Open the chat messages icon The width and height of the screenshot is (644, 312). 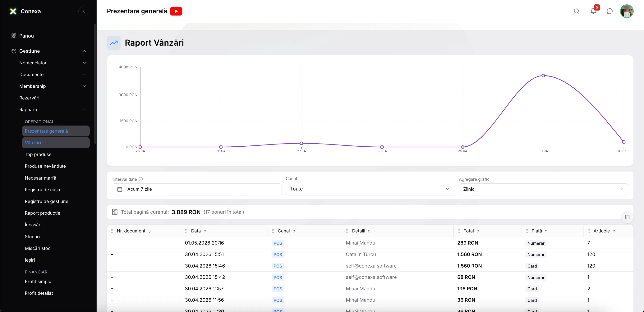pos(610,11)
